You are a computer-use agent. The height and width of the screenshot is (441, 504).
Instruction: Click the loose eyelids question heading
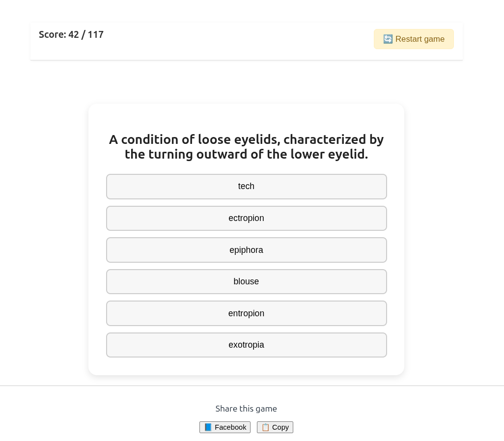246,147
